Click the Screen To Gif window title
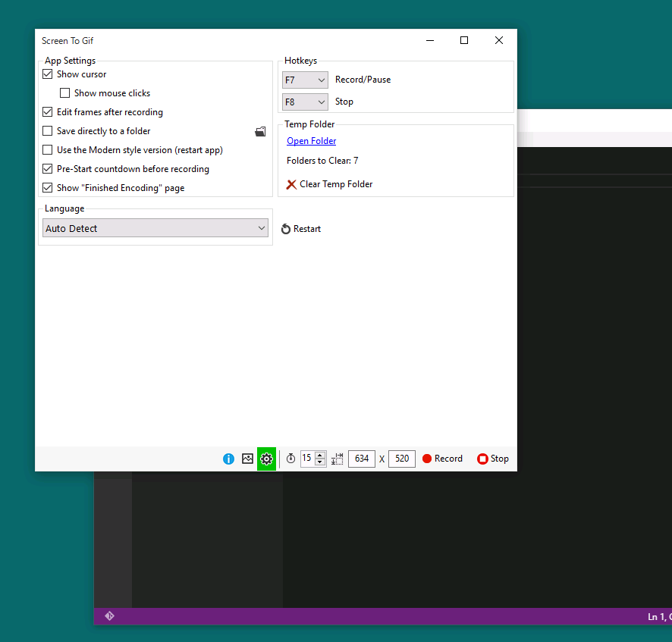 pyautogui.click(x=68, y=41)
